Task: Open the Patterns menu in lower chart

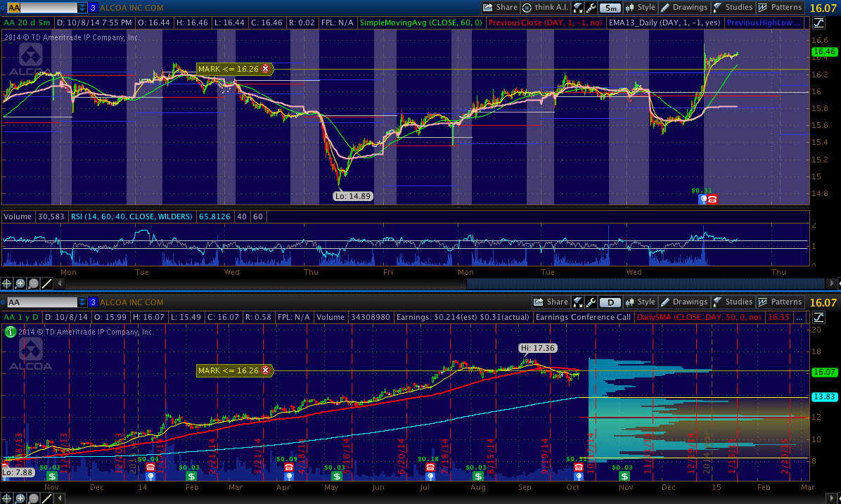Action: tap(780, 302)
